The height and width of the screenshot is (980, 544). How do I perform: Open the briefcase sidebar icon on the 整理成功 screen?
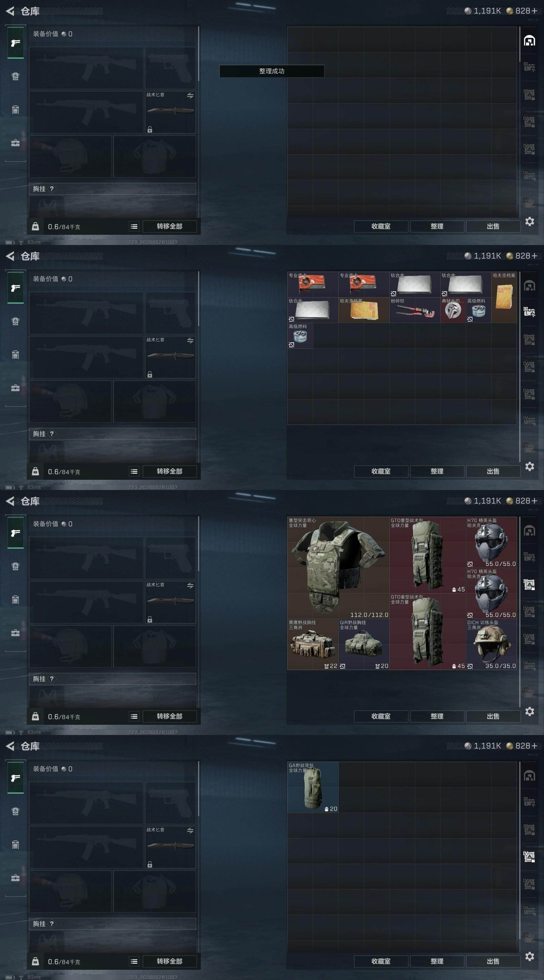15,143
